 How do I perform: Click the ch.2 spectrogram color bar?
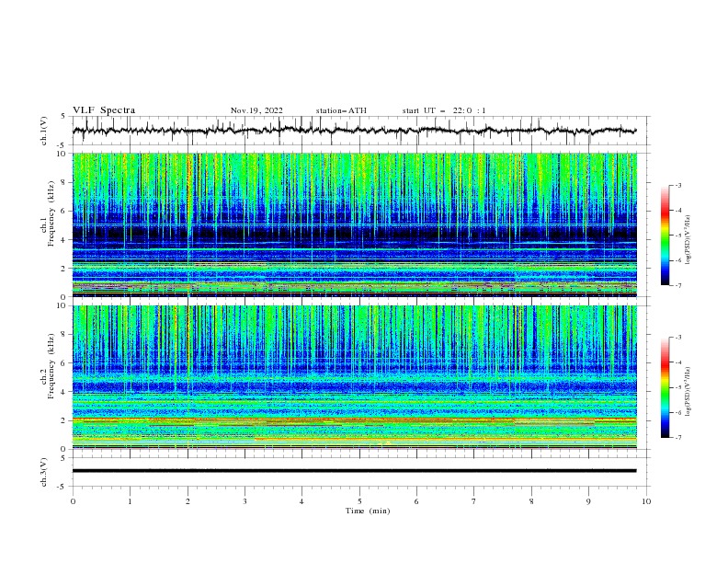665,387
